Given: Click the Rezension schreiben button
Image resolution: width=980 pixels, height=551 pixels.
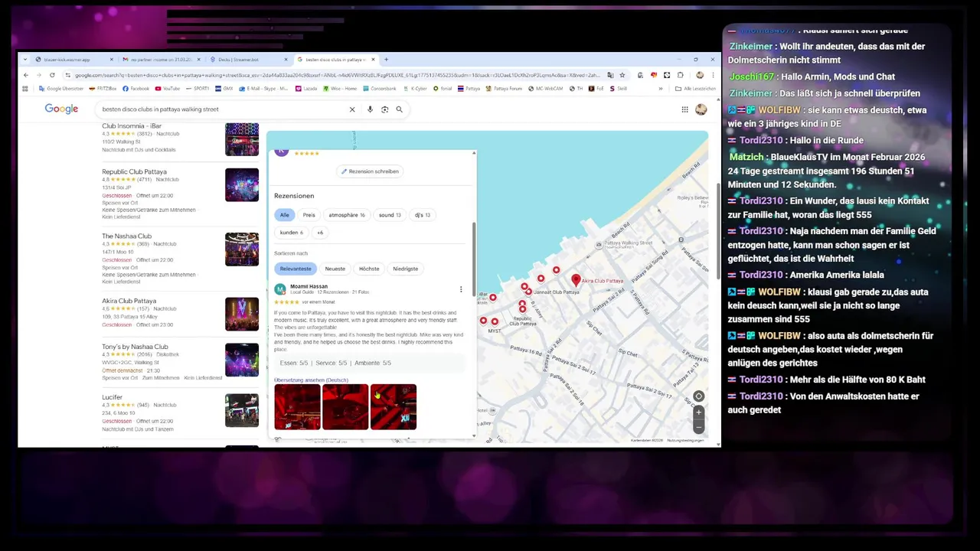Looking at the screenshot, I should 371,171.
